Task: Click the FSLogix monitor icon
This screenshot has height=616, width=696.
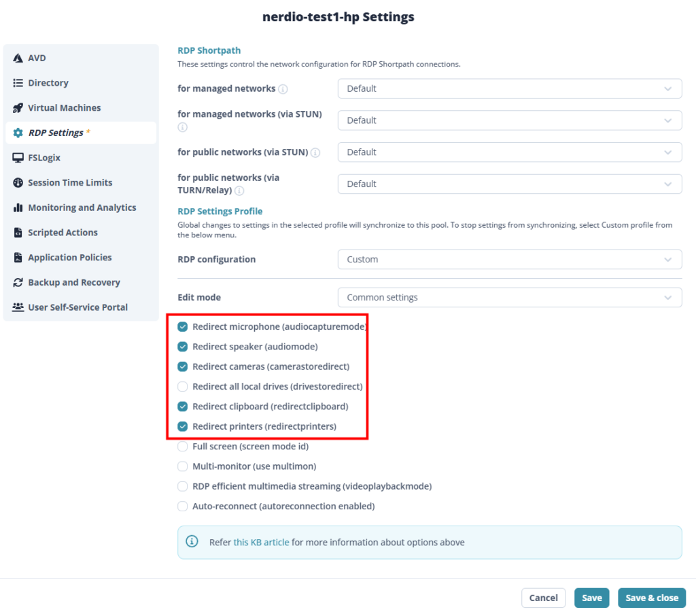Action: [x=18, y=158]
